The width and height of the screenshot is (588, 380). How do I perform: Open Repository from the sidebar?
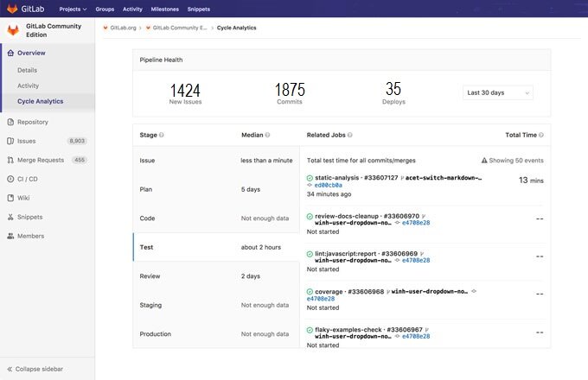point(33,122)
